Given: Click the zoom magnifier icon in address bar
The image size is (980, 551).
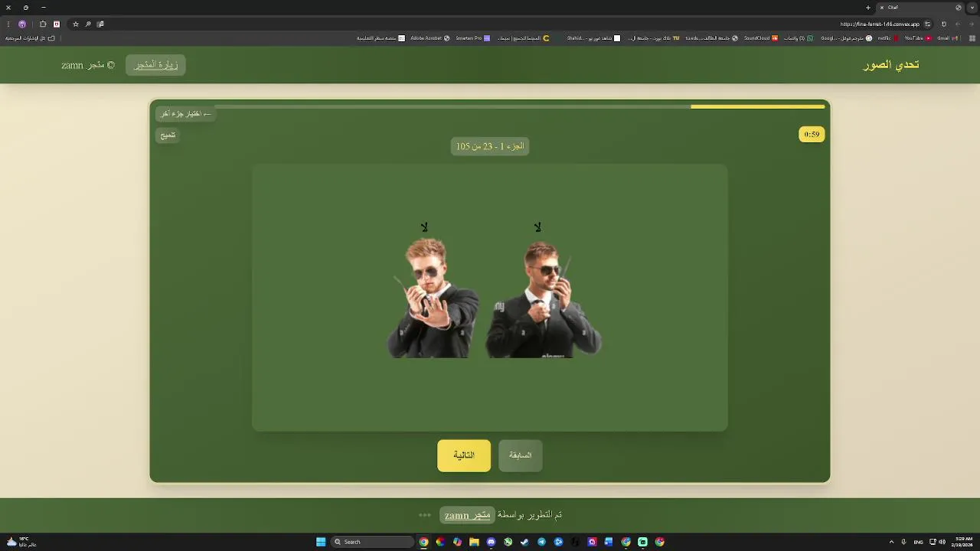Looking at the screenshot, I should pos(88,24).
